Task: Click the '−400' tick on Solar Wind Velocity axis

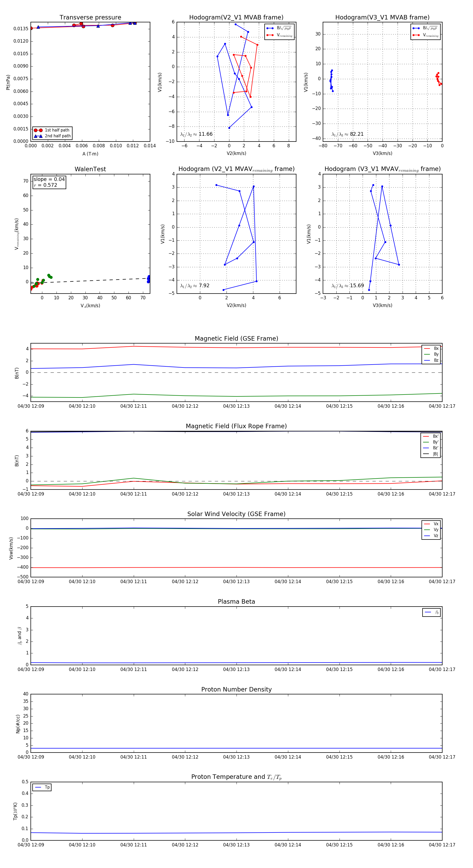Action: pyautogui.click(x=22, y=567)
